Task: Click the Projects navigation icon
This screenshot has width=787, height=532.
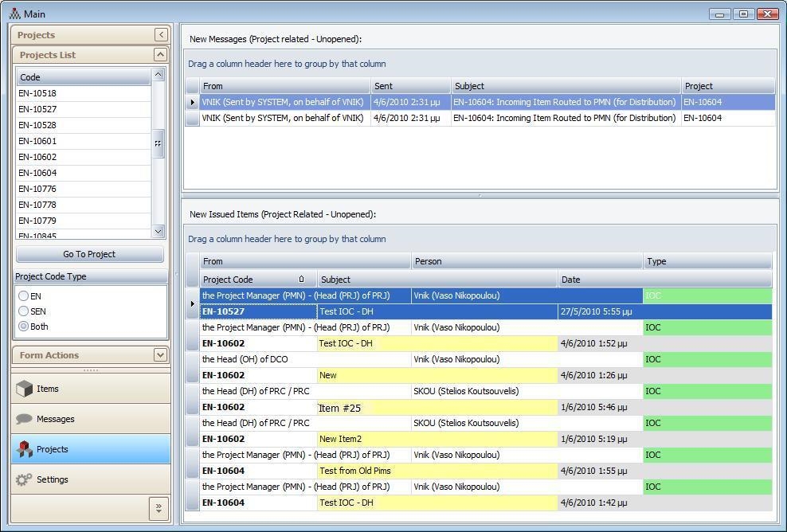Action: click(x=24, y=449)
